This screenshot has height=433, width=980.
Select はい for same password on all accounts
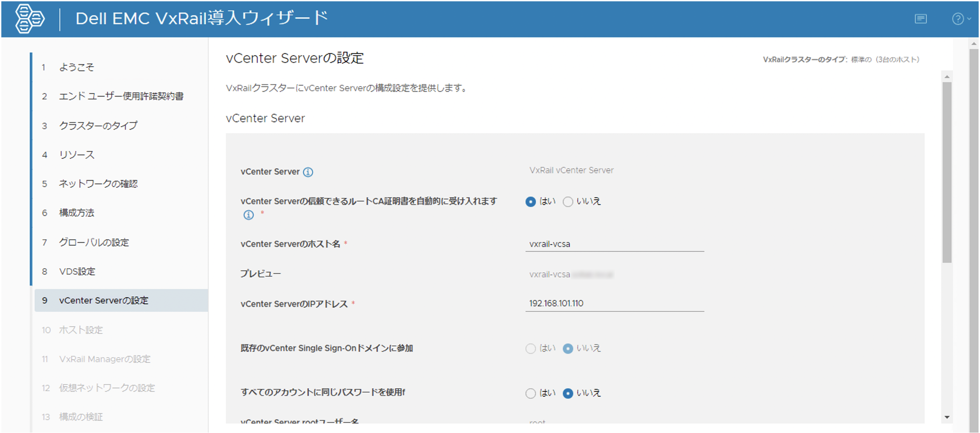pyautogui.click(x=531, y=393)
